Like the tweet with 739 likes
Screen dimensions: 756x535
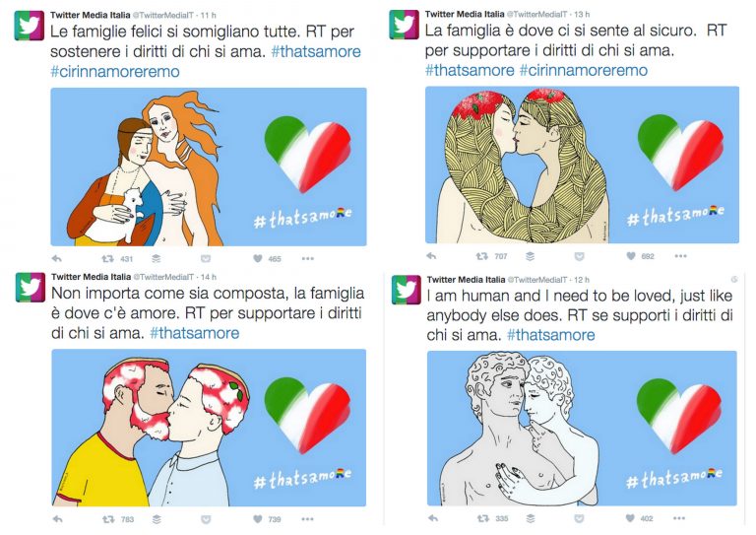point(258,519)
